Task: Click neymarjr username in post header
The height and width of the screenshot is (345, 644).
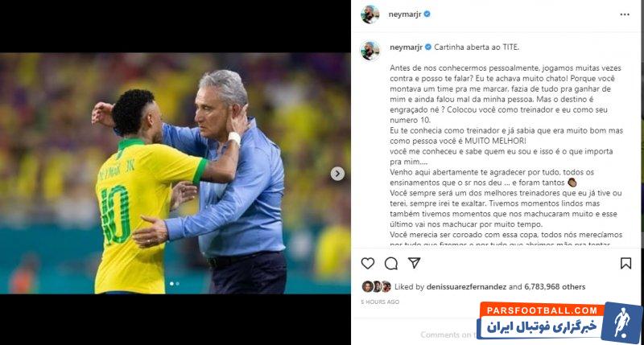Action: pos(405,14)
